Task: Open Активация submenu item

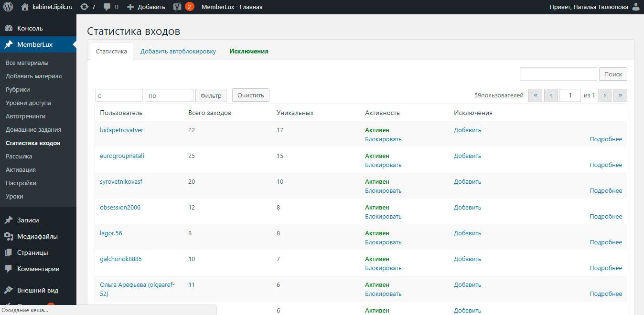Action: coord(21,169)
